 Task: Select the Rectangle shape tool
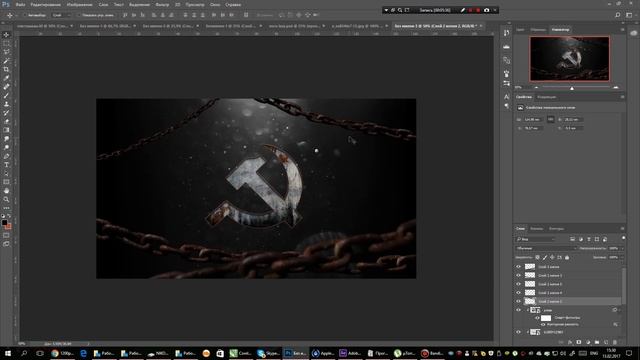[6, 182]
